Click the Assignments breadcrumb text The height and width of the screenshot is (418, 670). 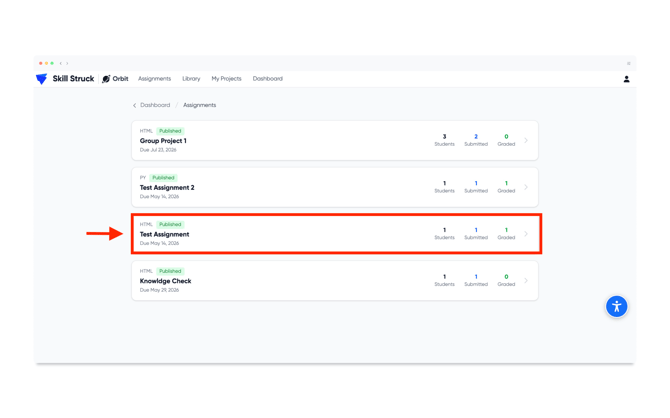(x=200, y=105)
